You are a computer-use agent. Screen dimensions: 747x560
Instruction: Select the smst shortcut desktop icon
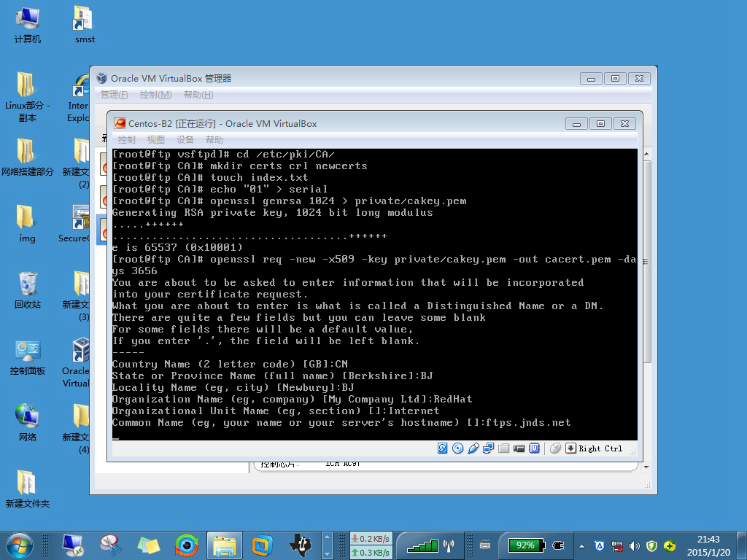(85, 25)
